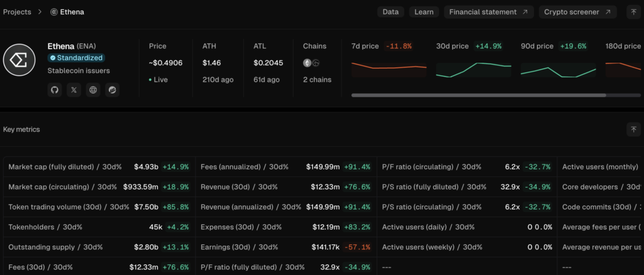
Task: Click the 45k tokenholders value
Action: point(155,227)
